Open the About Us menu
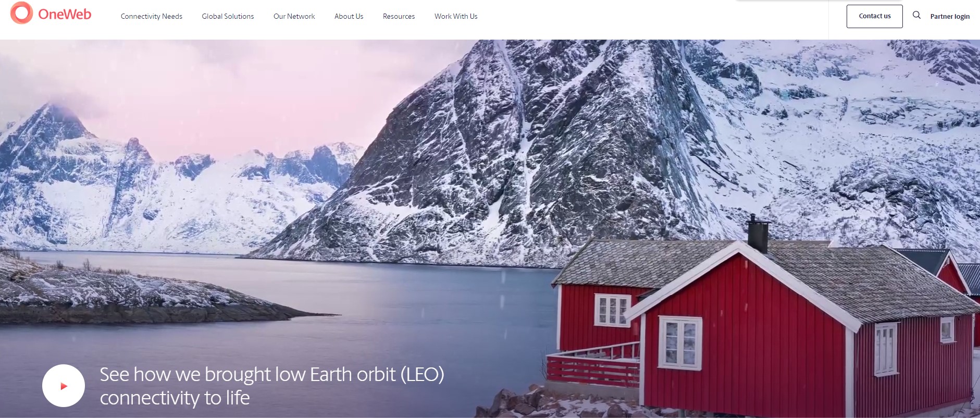 pos(349,16)
